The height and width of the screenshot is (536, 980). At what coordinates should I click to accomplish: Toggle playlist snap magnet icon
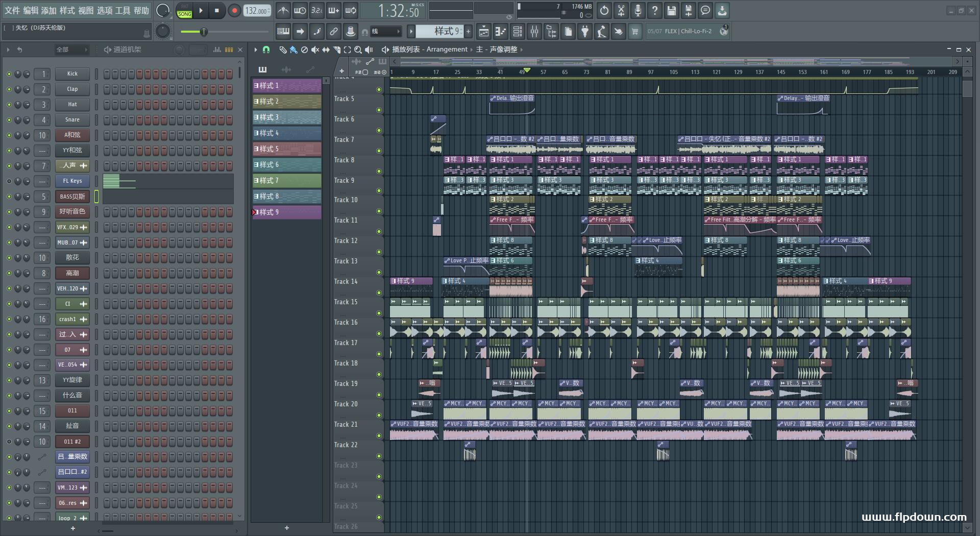[266, 50]
